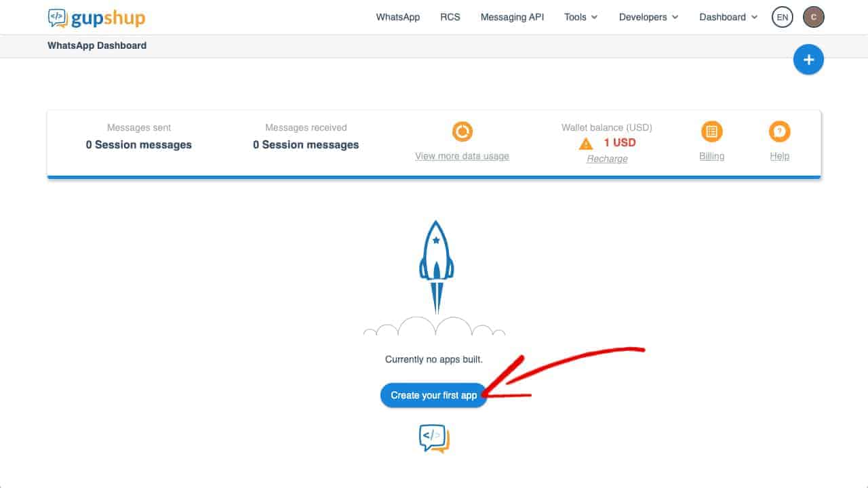Screen dimensions: 868x488
Task: Expand the Dashboard dropdown
Action: click(728, 18)
